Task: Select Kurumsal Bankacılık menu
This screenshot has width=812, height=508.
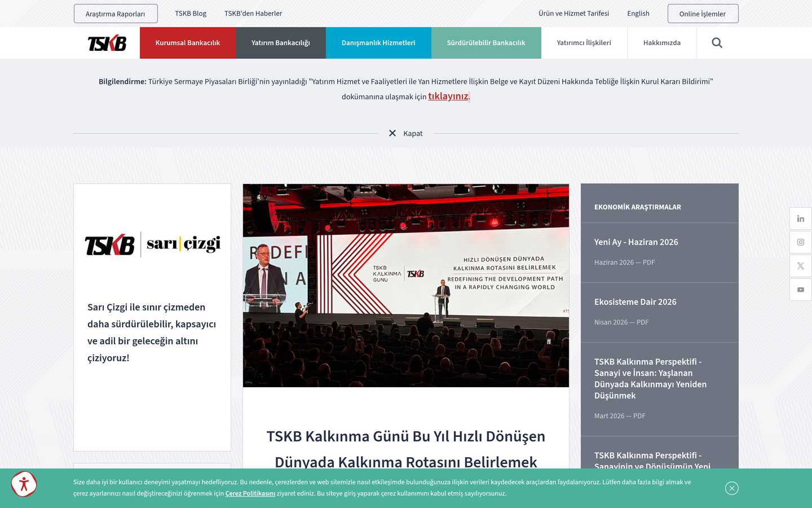Action: (188, 43)
